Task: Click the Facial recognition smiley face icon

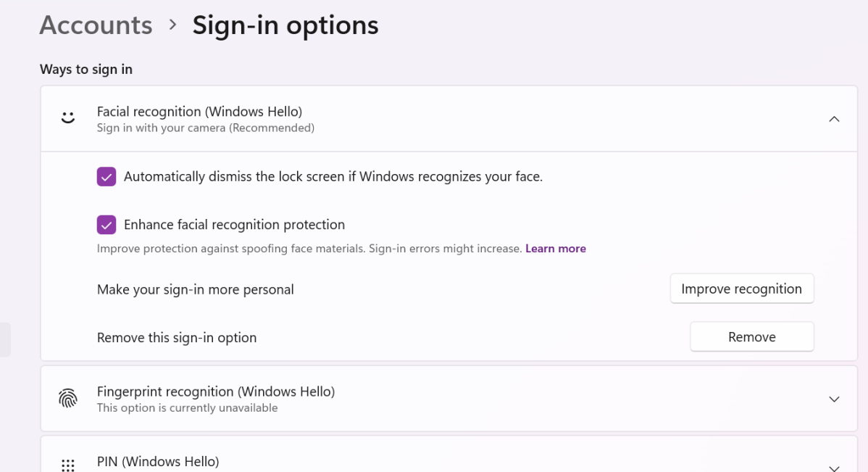Action: [x=68, y=117]
